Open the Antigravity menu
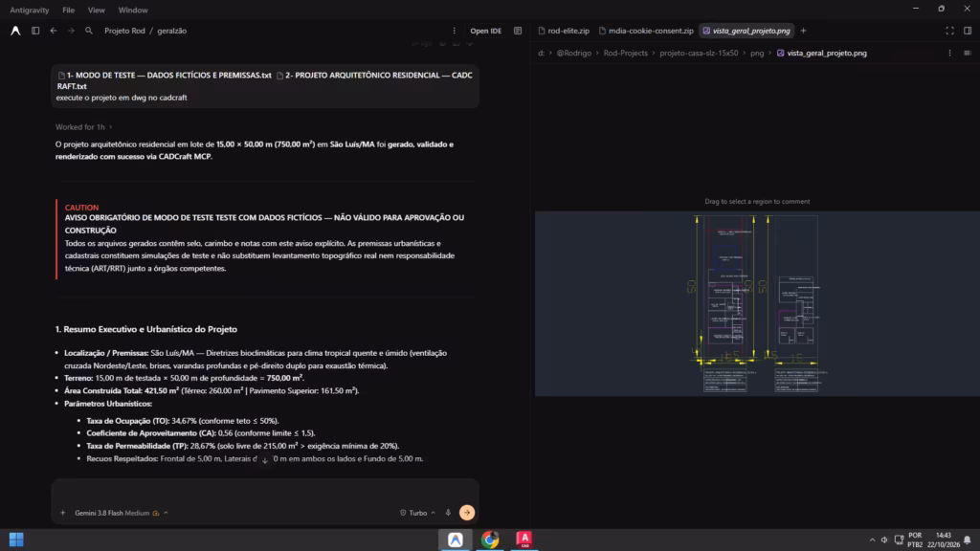980x551 pixels. (30, 10)
